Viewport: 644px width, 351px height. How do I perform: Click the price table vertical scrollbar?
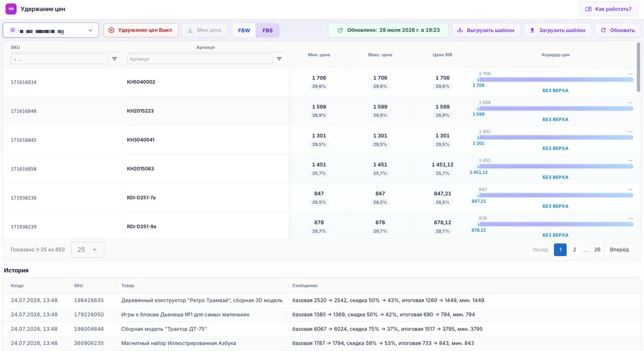pos(638,67)
